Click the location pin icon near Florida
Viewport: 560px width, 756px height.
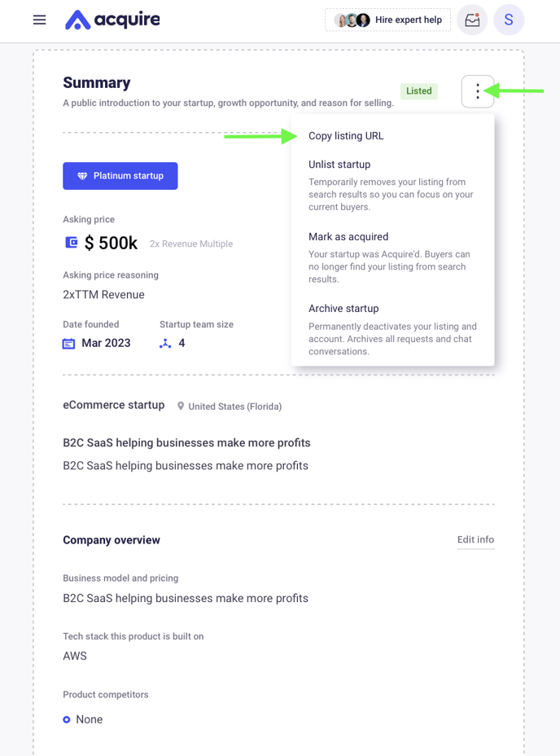pyautogui.click(x=181, y=406)
